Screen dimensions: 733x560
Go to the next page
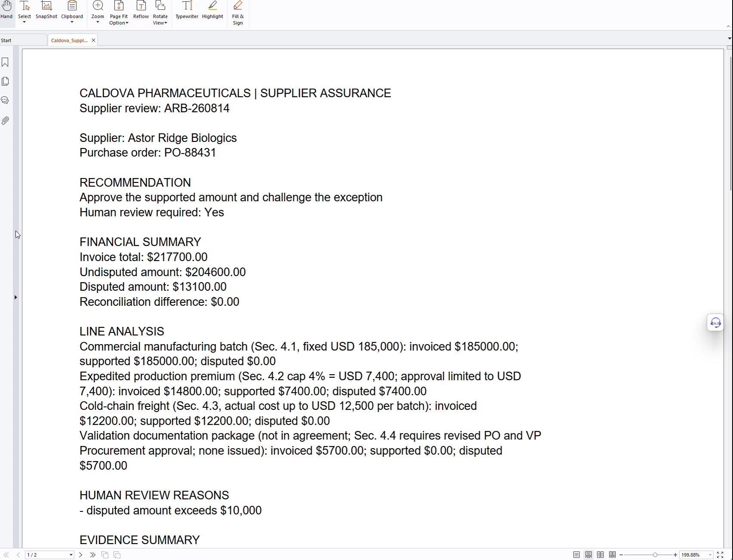pyautogui.click(x=80, y=555)
